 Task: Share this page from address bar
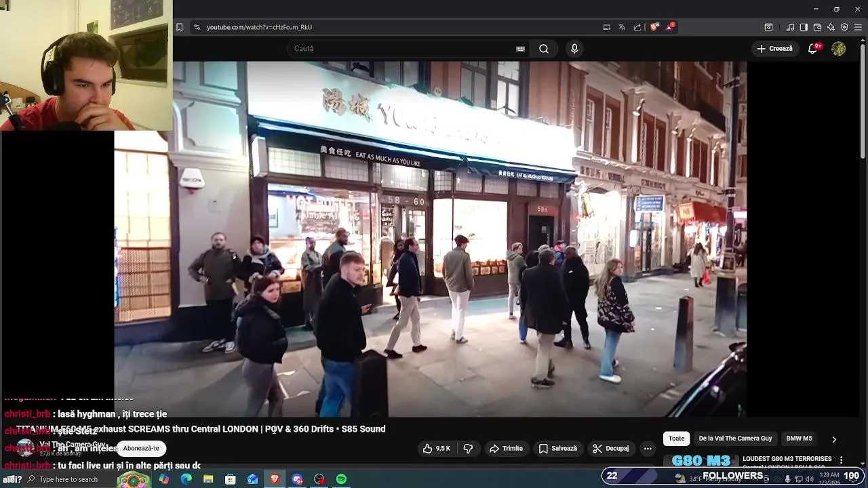click(x=637, y=27)
